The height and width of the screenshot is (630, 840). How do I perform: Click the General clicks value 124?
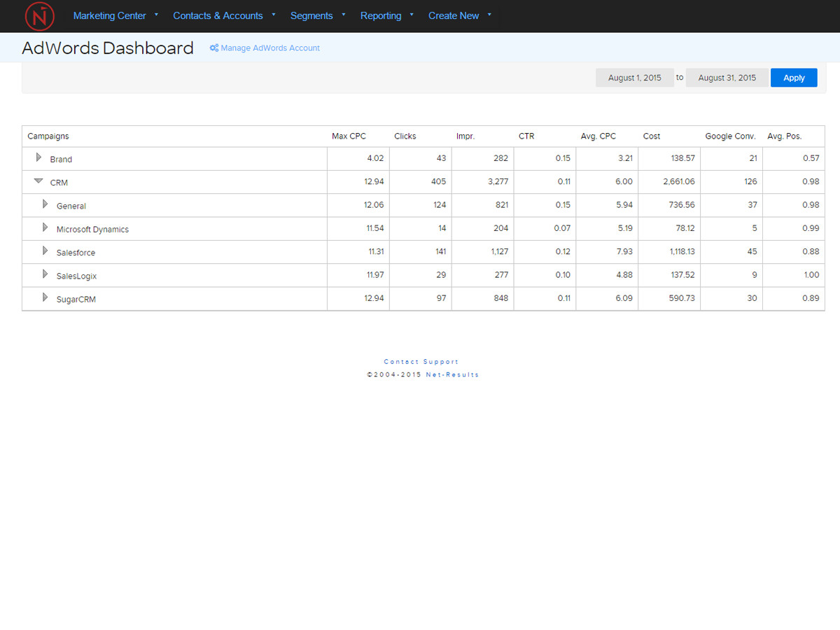click(439, 205)
